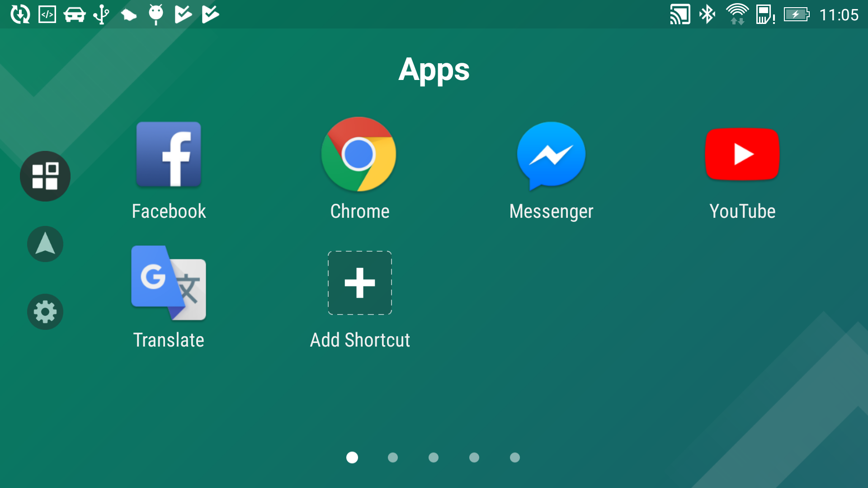Open Google Translate app
This screenshot has width=868, height=488.
(x=169, y=283)
